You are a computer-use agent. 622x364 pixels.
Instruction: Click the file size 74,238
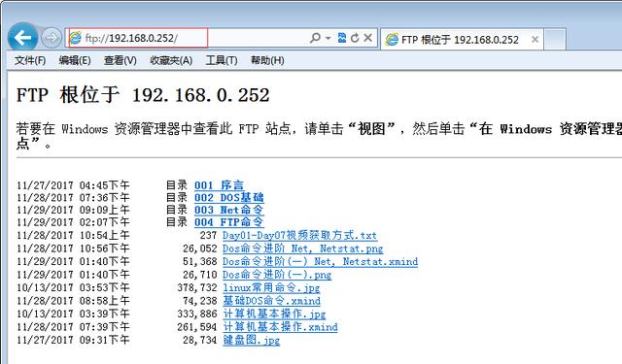(200, 301)
